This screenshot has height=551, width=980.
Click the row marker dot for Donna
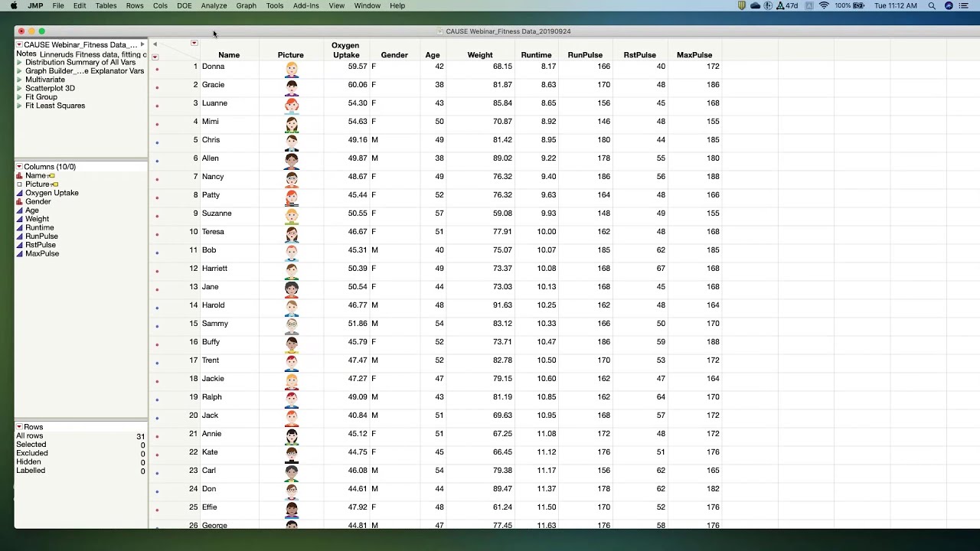(x=157, y=69)
